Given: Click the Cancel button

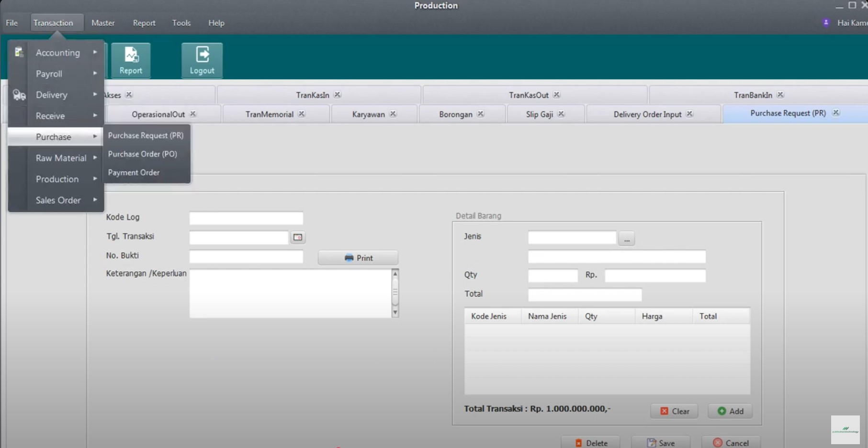Looking at the screenshot, I should tap(731, 443).
